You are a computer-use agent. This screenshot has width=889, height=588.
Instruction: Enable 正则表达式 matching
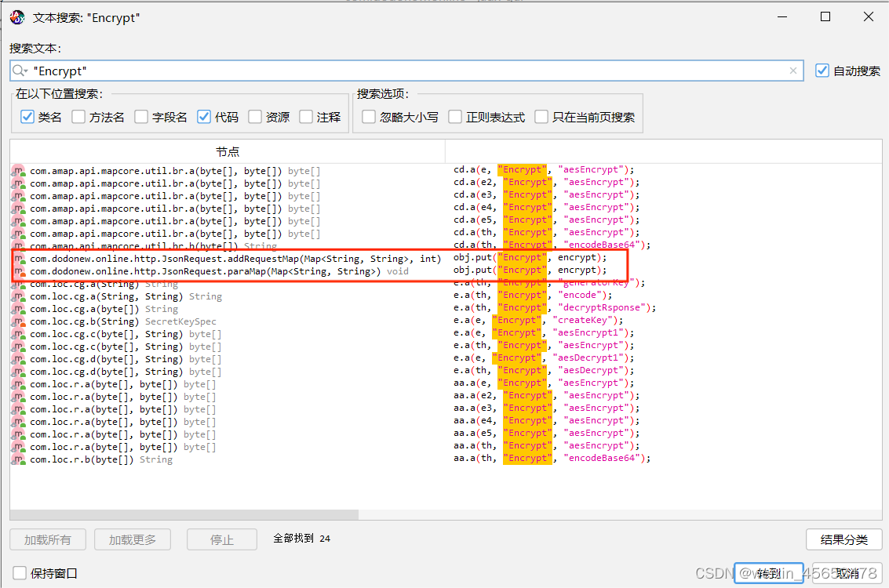point(455,116)
